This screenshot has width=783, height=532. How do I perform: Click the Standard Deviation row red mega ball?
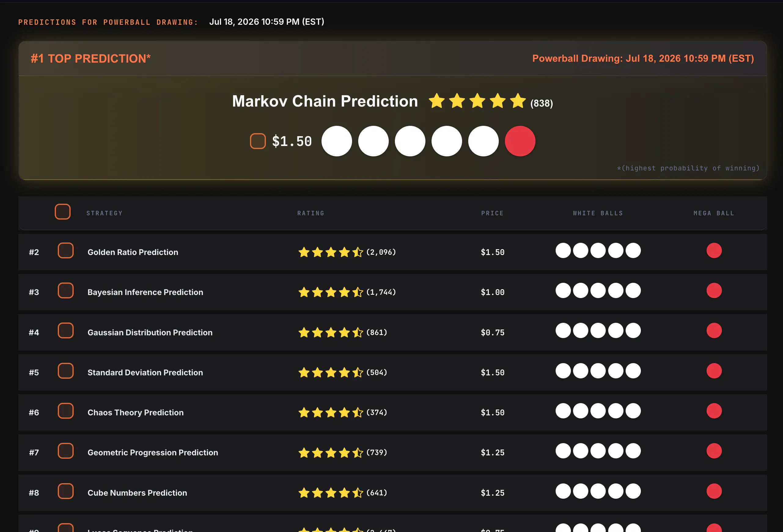coord(714,371)
